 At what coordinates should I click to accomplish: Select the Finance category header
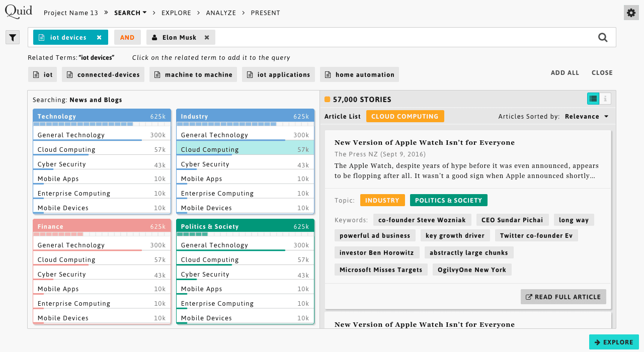102,226
